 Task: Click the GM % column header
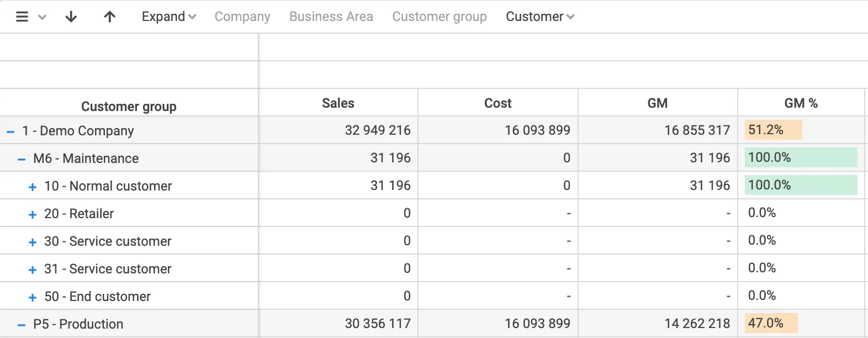(x=801, y=103)
